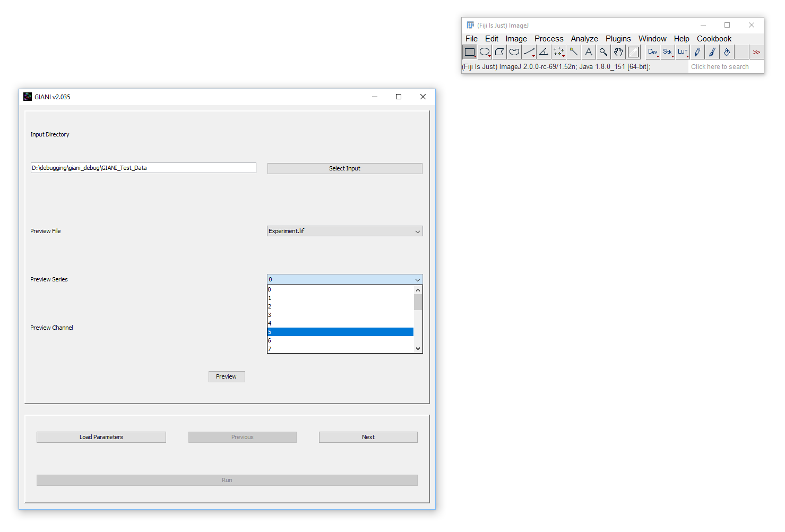Select the Multi-point tool
Viewport: 785px width, 532px height.
coord(559,52)
